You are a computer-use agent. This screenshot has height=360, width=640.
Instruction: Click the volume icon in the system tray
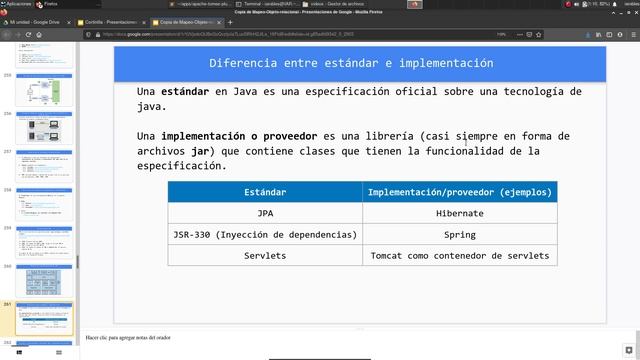click(576, 4)
